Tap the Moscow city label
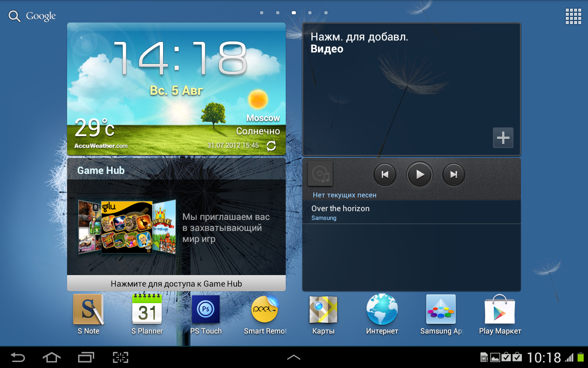Image resolution: width=588 pixels, height=368 pixels. (263, 118)
